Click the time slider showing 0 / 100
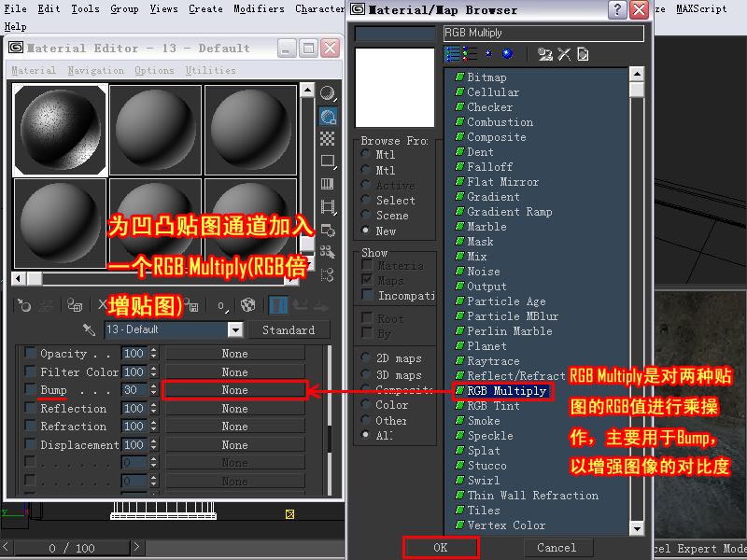747x560 pixels. pos(72,548)
